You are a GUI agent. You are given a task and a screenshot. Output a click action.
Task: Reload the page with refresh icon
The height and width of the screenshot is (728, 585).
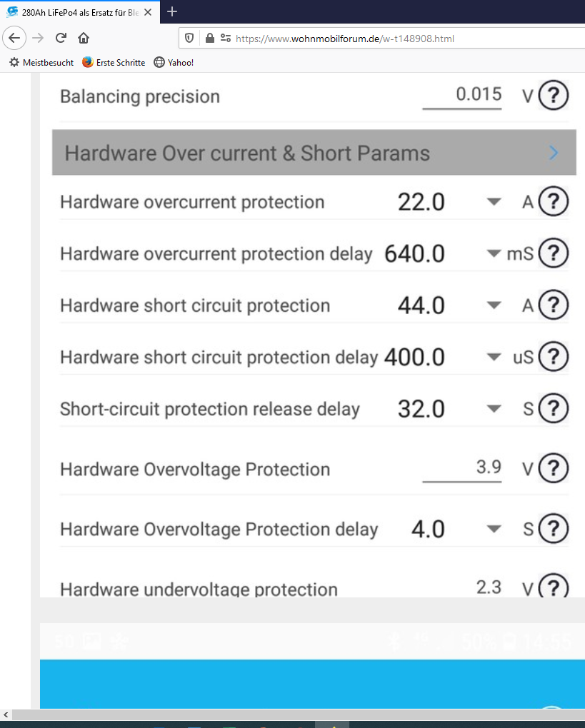[x=61, y=38]
